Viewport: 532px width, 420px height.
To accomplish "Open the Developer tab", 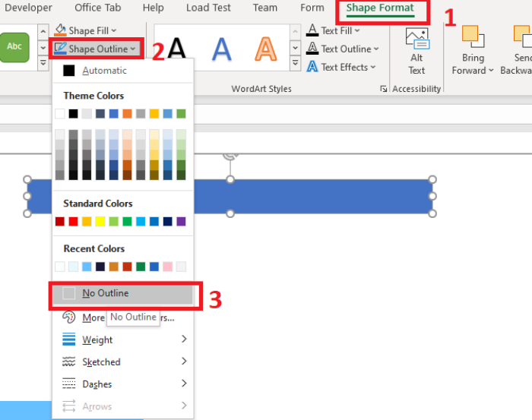I will 29,8.
